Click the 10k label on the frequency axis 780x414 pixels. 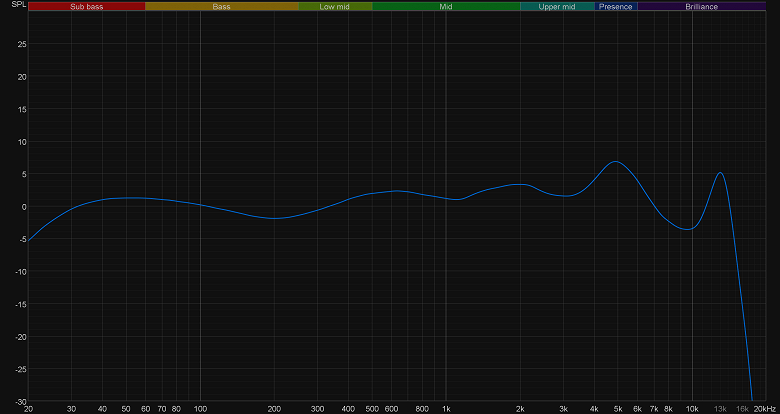(692, 409)
